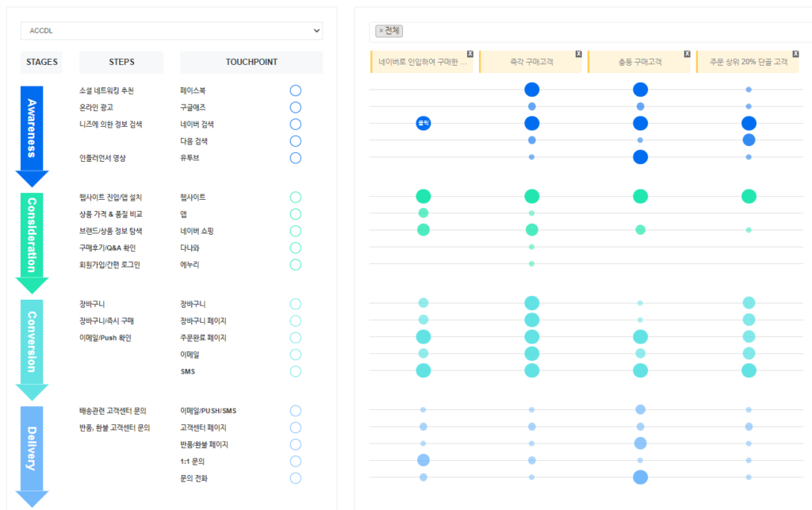Toggle the SMS touchpoint circle
812x510 pixels.
click(x=296, y=371)
